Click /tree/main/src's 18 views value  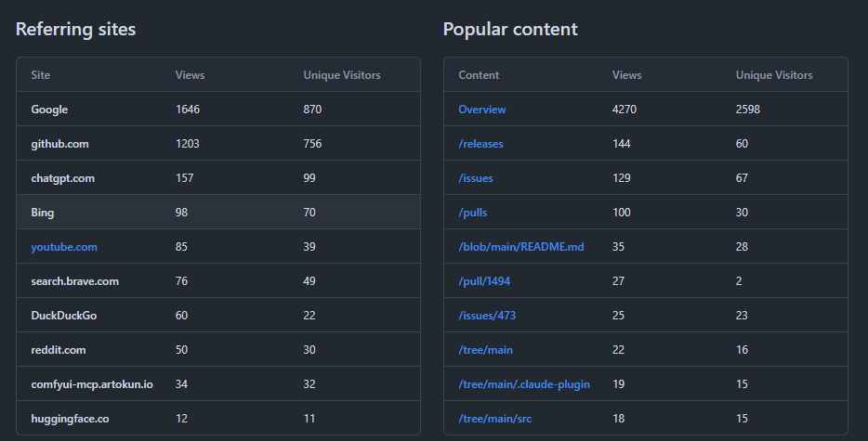coord(618,419)
